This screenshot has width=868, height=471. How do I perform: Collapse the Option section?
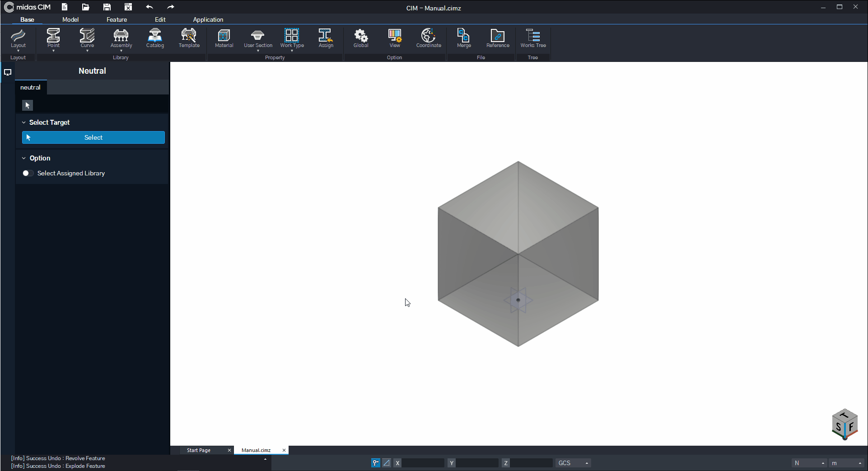(x=24, y=158)
